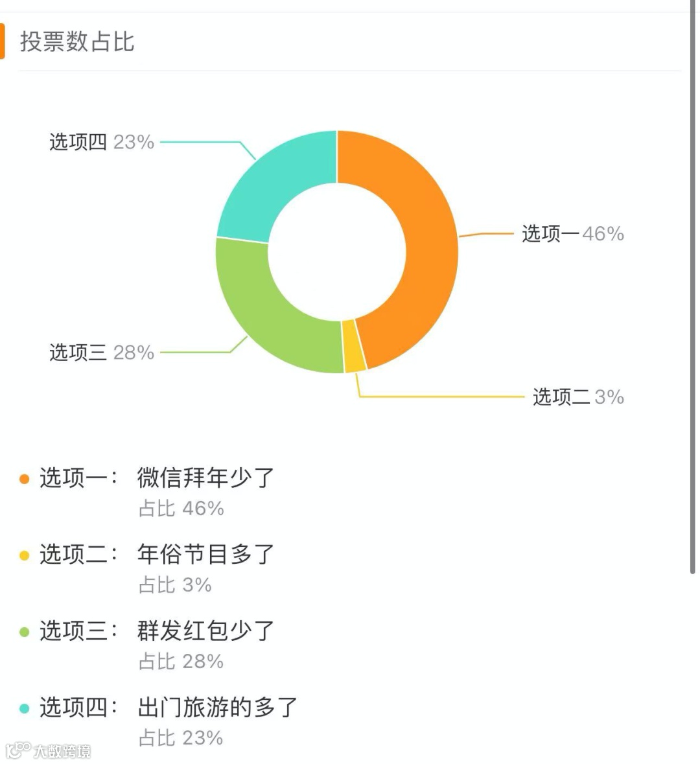Click the 占比 46% text under 选项一

click(181, 508)
